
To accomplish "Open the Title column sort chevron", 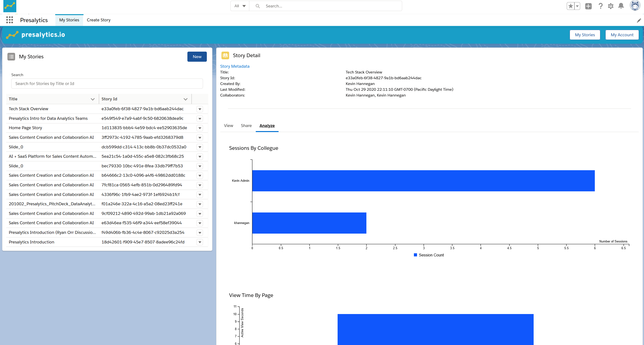I will 93,99.
